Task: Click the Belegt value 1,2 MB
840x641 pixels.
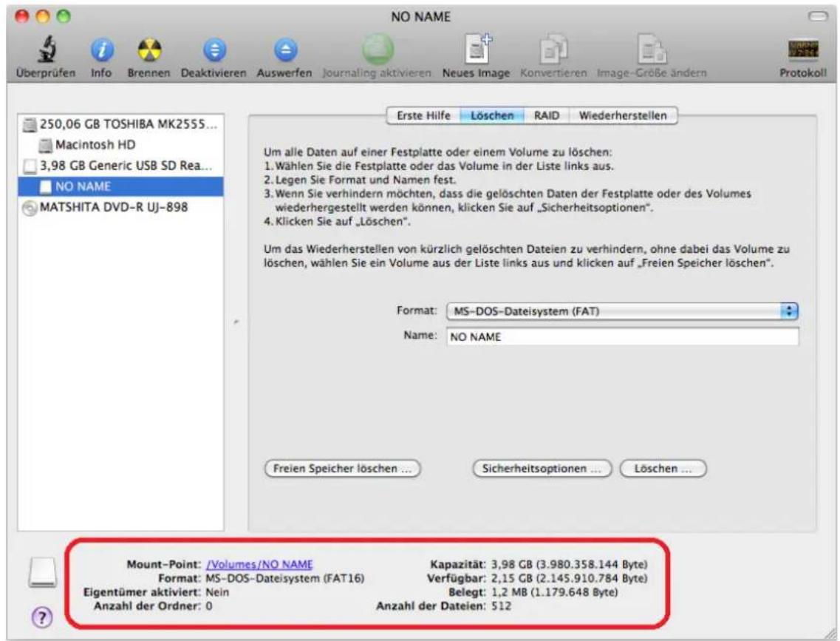Action: [555, 592]
